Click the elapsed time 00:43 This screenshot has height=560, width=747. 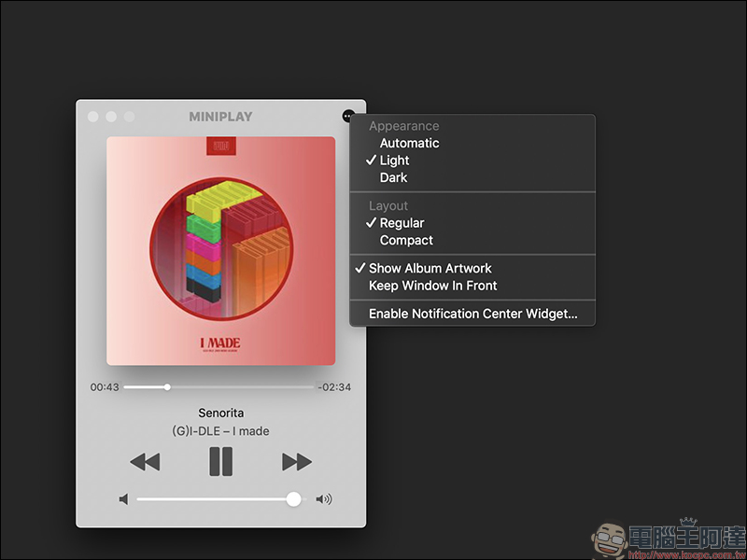tap(105, 387)
